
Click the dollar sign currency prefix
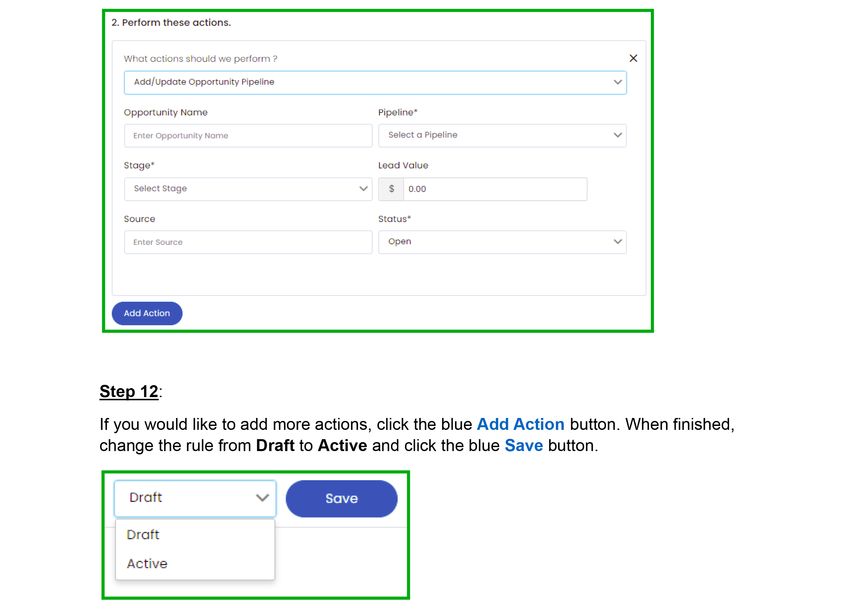coord(391,189)
